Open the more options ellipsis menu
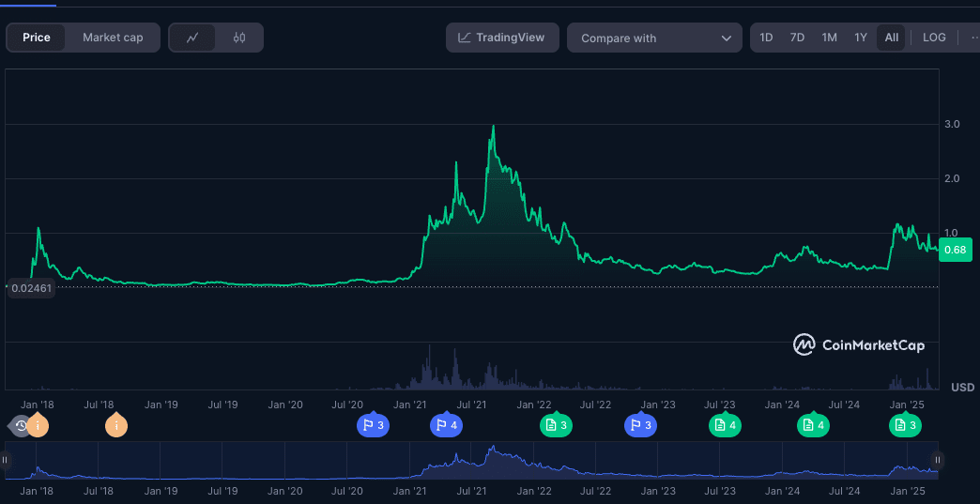 tap(973, 38)
